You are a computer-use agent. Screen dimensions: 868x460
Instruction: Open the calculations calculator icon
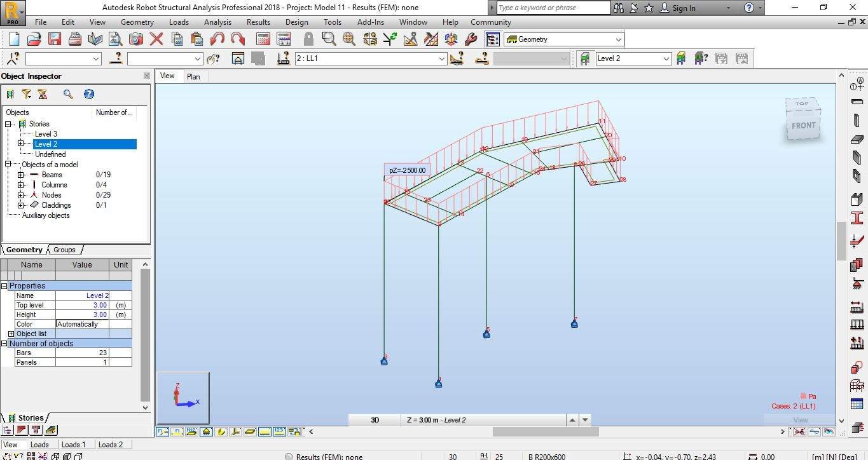(263, 39)
